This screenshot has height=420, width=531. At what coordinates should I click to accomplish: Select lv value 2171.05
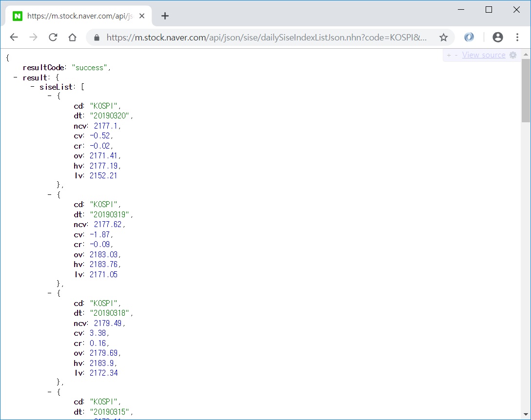103,274
